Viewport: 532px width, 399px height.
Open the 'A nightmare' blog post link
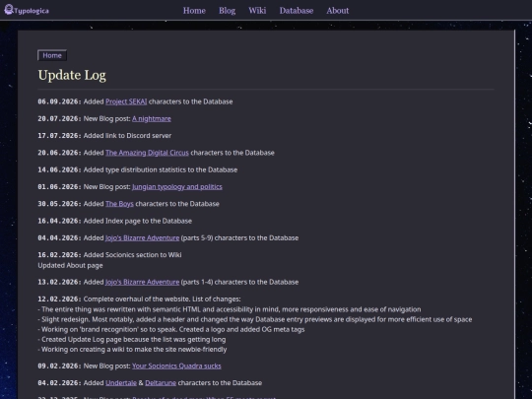(x=152, y=119)
